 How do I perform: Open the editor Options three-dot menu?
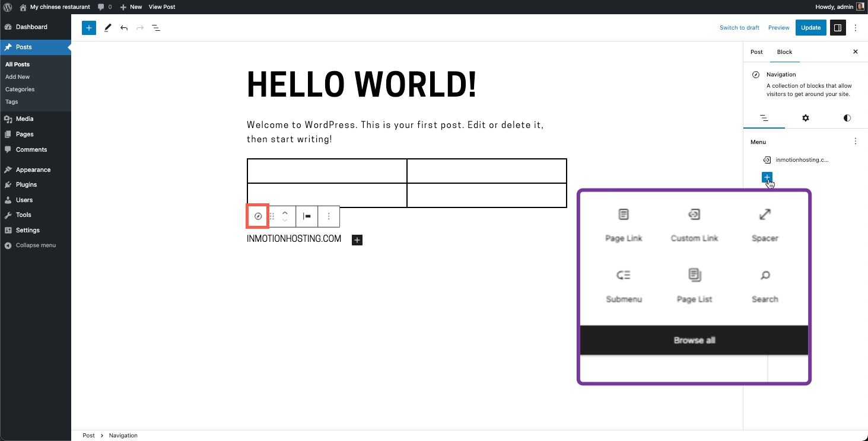[x=856, y=28]
